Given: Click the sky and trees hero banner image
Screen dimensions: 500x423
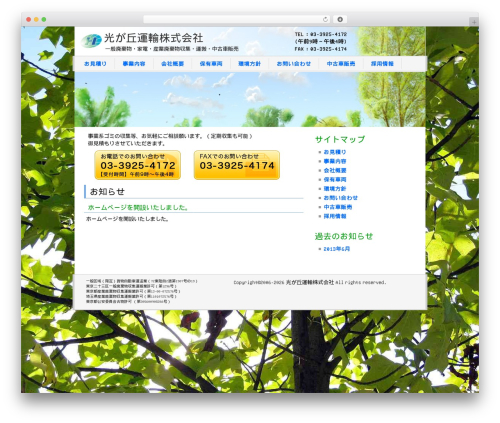Looking at the screenshot, I should [250, 99].
